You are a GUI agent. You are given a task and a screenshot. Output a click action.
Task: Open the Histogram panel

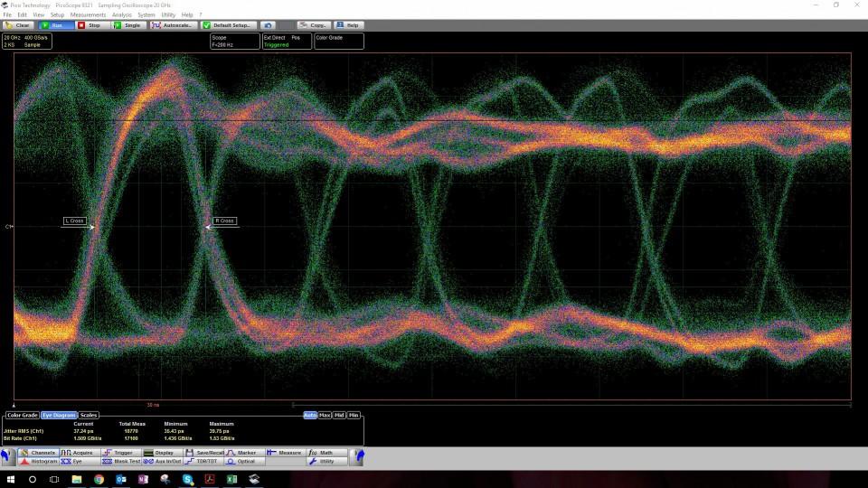(38, 461)
